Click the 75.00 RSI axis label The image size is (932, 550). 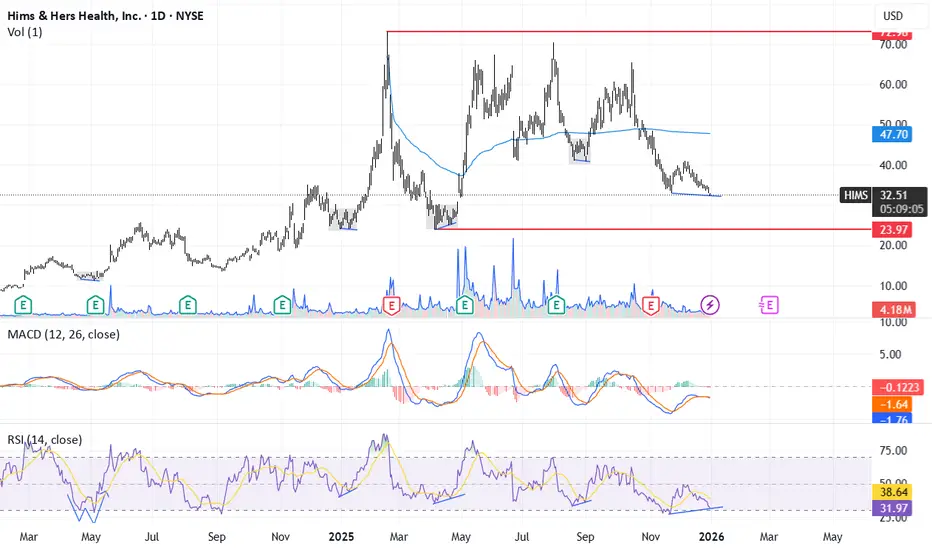[x=893, y=451]
